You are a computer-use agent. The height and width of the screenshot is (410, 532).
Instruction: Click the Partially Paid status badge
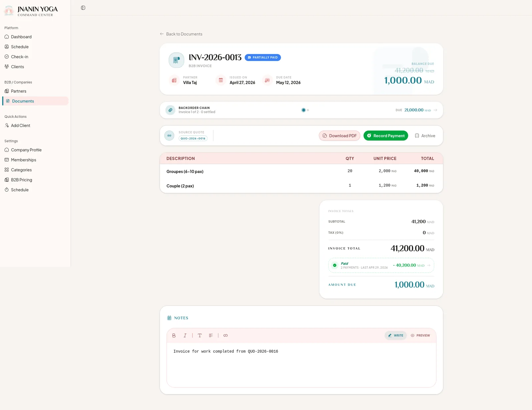click(x=263, y=58)
